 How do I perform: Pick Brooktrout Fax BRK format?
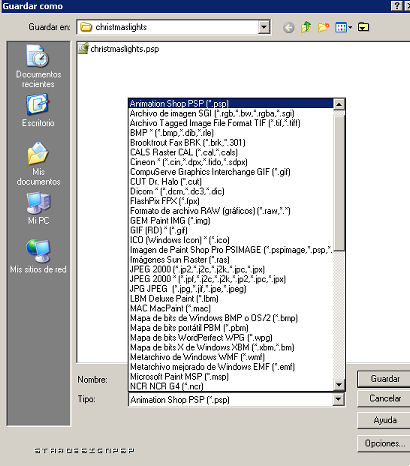point(231,143)
